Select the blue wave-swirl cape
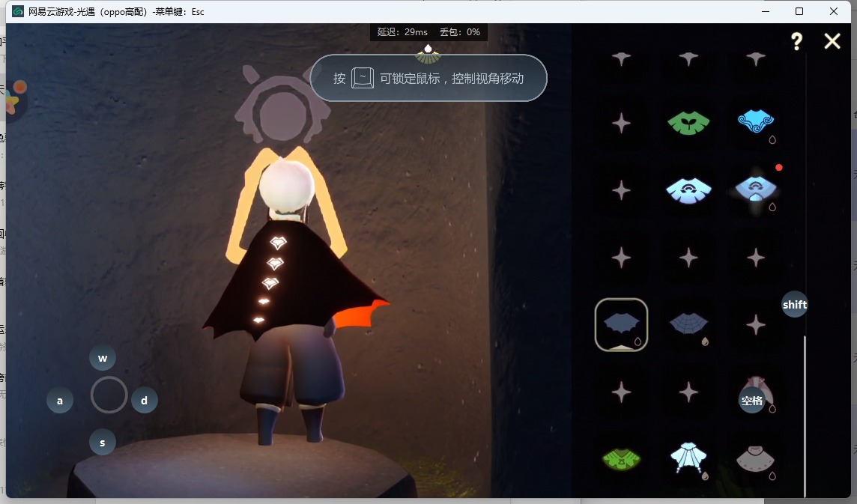 coord(756,122)
